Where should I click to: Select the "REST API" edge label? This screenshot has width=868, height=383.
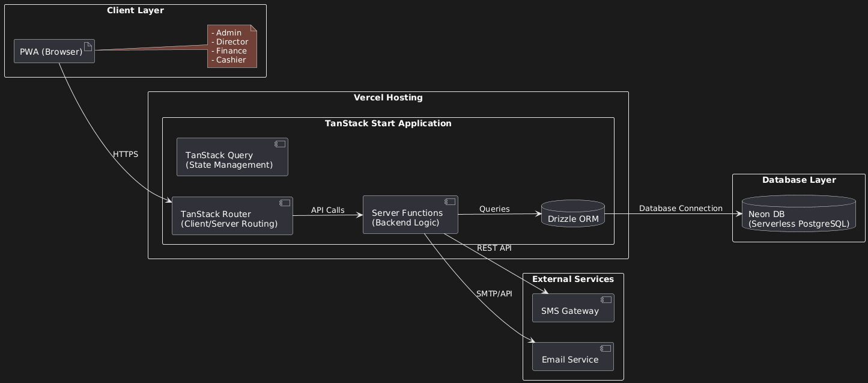pos(494,248)
